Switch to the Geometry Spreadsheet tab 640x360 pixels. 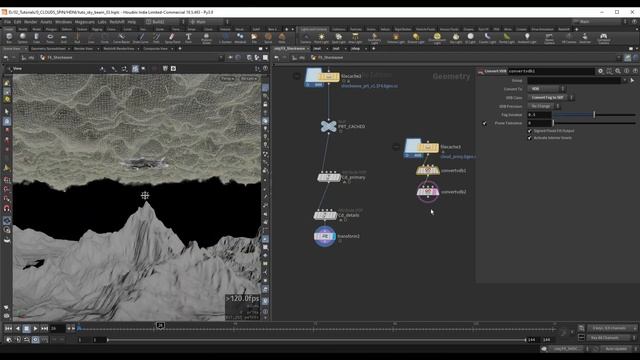(x=48, y=49)
